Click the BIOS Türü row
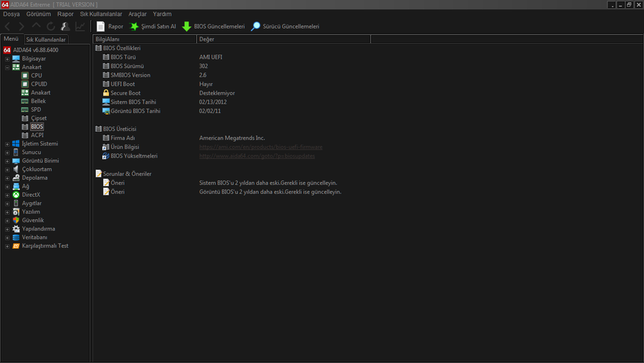The image size is (644, 363). click(x=123, y=57)
